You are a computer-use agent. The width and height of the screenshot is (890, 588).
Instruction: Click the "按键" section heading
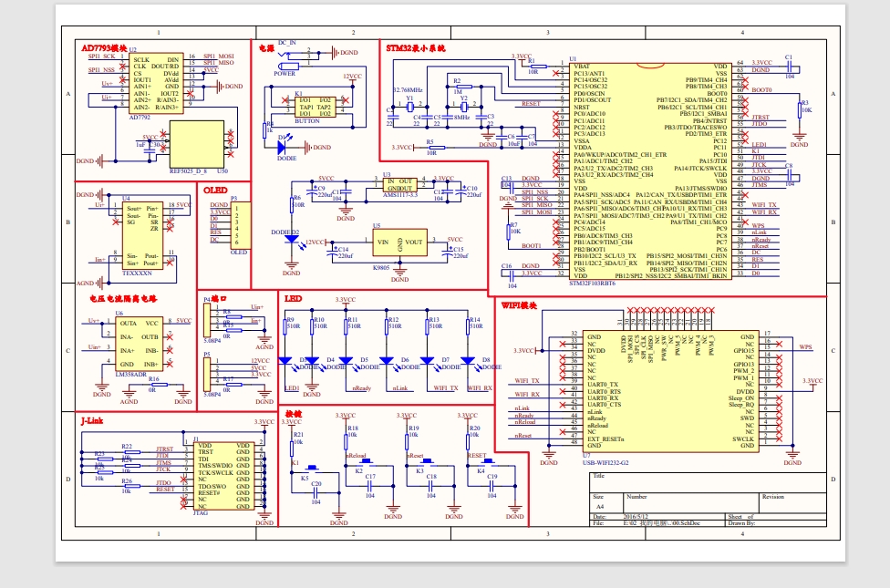pos(294,414)
